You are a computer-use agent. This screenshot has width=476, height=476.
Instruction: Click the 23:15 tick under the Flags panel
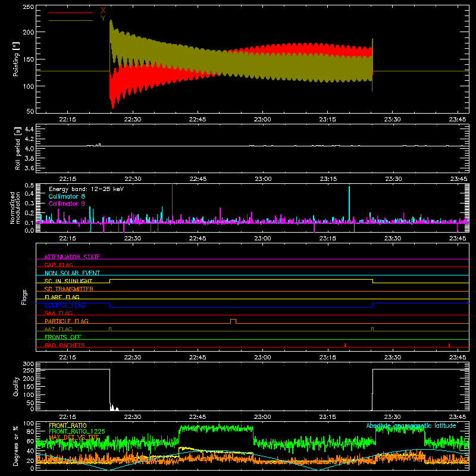328,358
